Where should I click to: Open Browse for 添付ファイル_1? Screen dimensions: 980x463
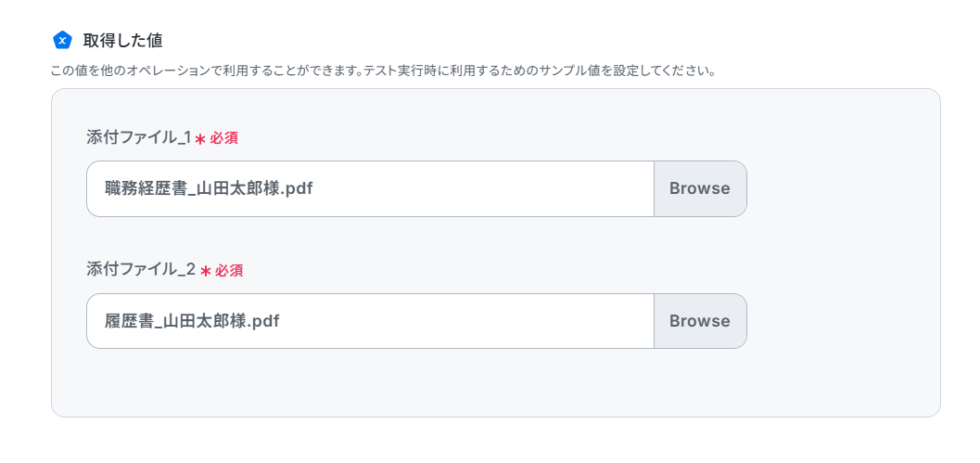[700, 189]
